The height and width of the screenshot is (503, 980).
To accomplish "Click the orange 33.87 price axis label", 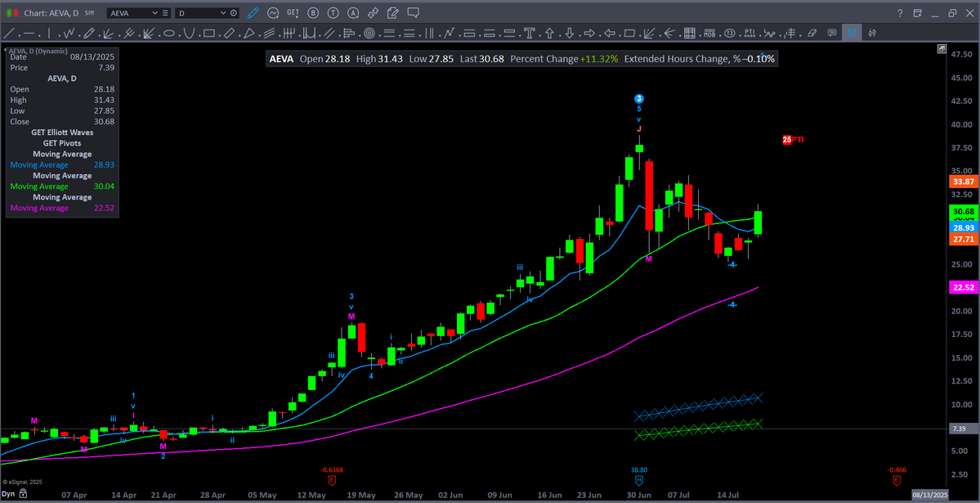I will coord(962,182).
